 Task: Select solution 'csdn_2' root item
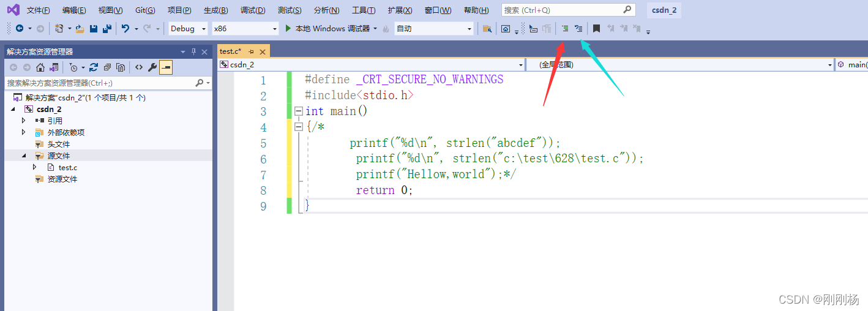click(x=86, y=97)
